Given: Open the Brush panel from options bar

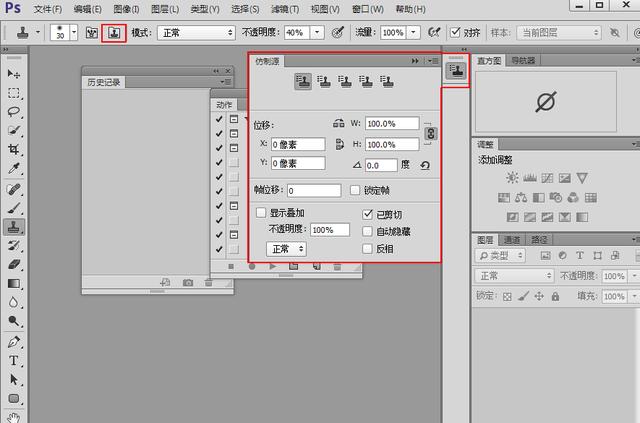Looking at the screenshot, I should point(91,33).
